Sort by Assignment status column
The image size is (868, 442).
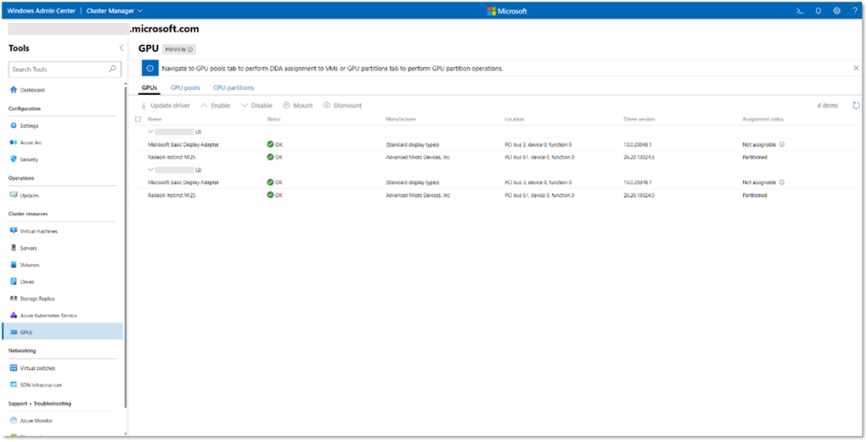coord(763,119)
